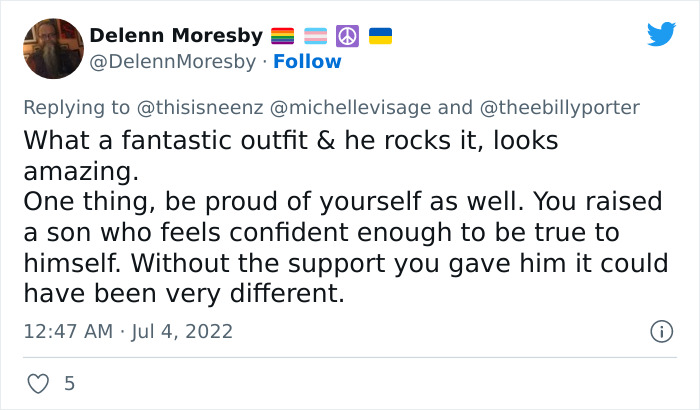Click the Ukraine flag emoji
Viewport: 700px width, 410px height.
[x=380, y=37]
